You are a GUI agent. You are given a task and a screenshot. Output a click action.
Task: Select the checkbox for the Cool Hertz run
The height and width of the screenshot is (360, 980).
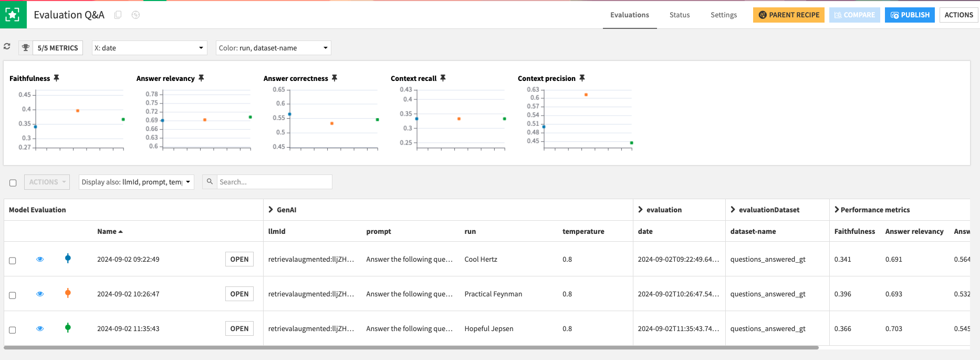[13, 261]
